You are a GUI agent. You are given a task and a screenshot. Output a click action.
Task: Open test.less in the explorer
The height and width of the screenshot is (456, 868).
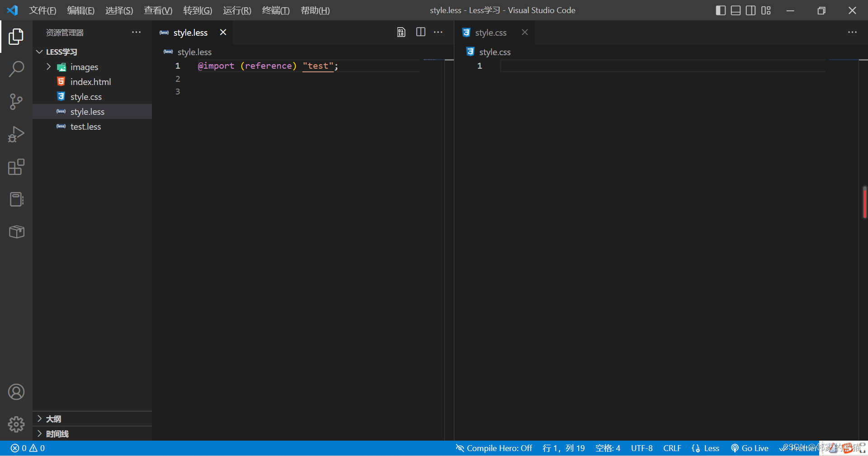(x=92, y=127)
